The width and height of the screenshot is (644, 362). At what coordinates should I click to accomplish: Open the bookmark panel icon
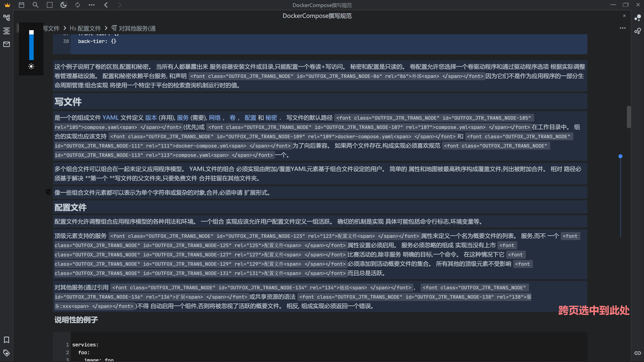[7, 340]
